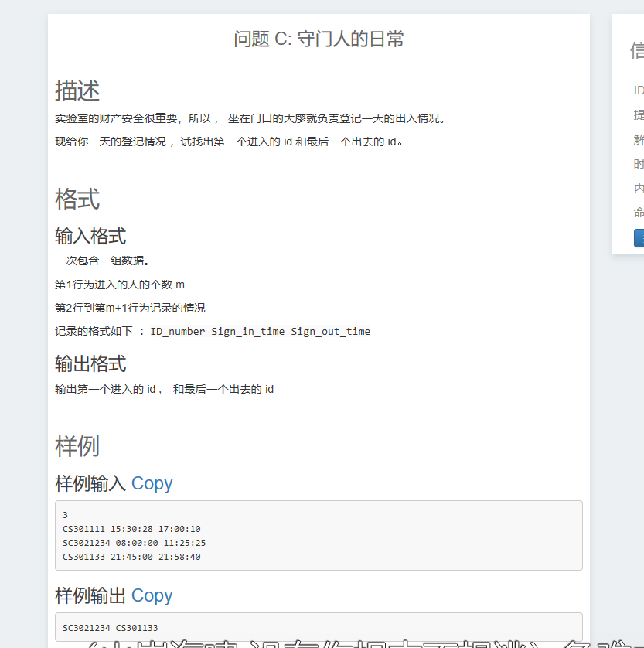Click the sentence starting 现给你一天的登记情况
Viewport: 644px width, 648px height.
point(230,142)
